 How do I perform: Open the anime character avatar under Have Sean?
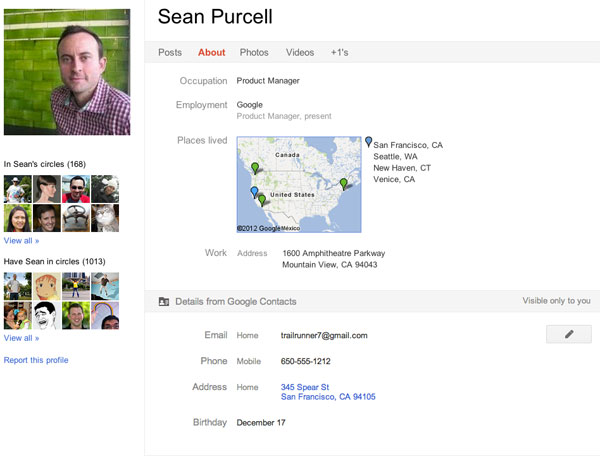(x=47, y=286)
